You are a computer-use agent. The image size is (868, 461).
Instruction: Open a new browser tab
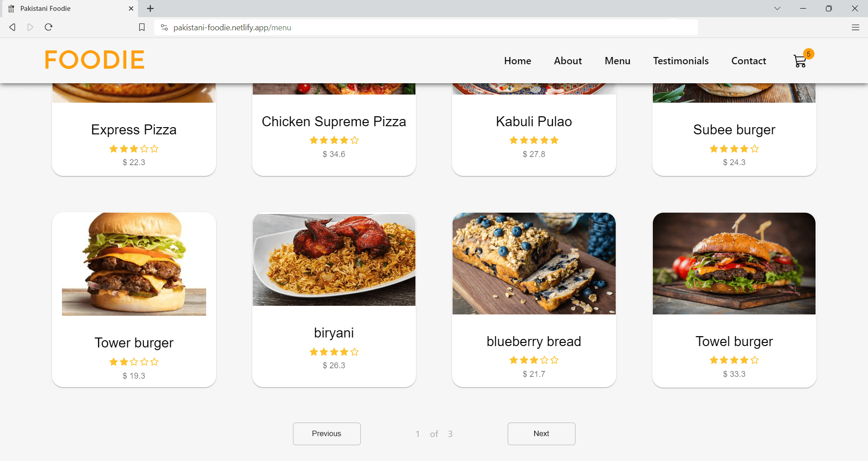(x=151, y=9)
